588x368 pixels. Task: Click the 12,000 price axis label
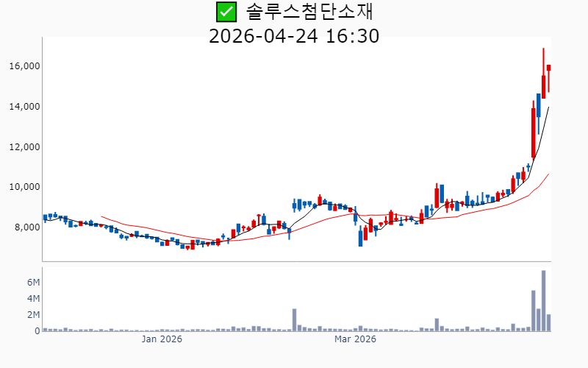pyautogui.click(x=24, y=146)
